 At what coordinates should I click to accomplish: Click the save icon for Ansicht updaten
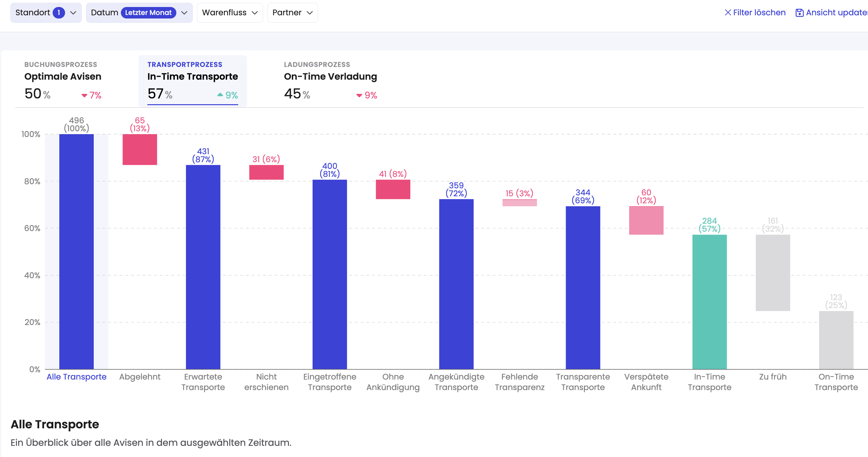tap(799, 13)
